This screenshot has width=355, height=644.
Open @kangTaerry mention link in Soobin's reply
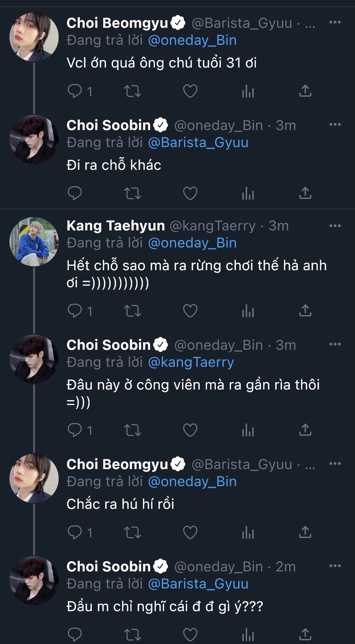(x=191, y=362)
